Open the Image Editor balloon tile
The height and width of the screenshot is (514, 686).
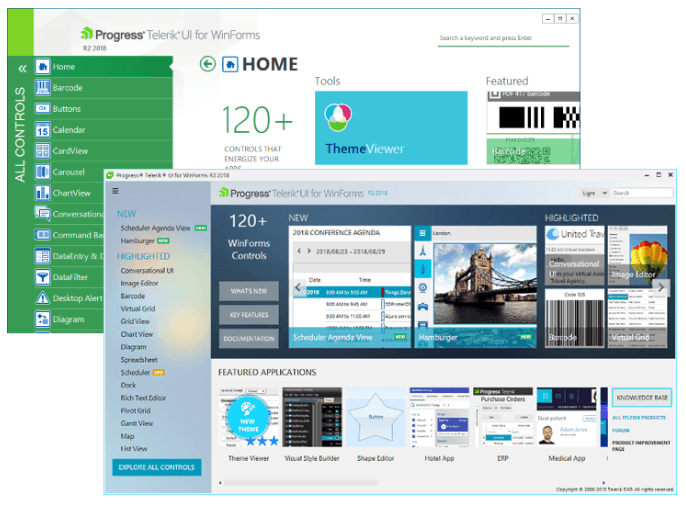637,255
